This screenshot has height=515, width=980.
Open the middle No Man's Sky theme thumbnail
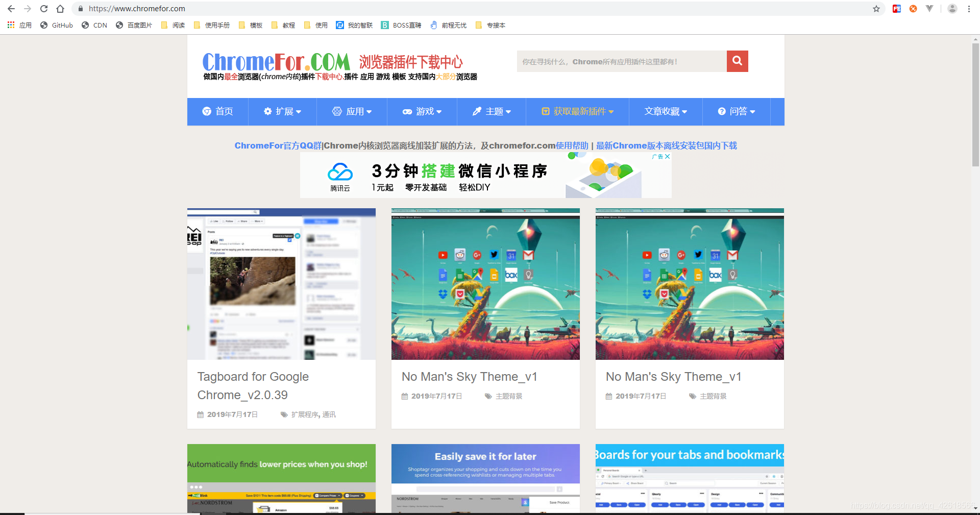pyautogui.click(x=485, y=284)
